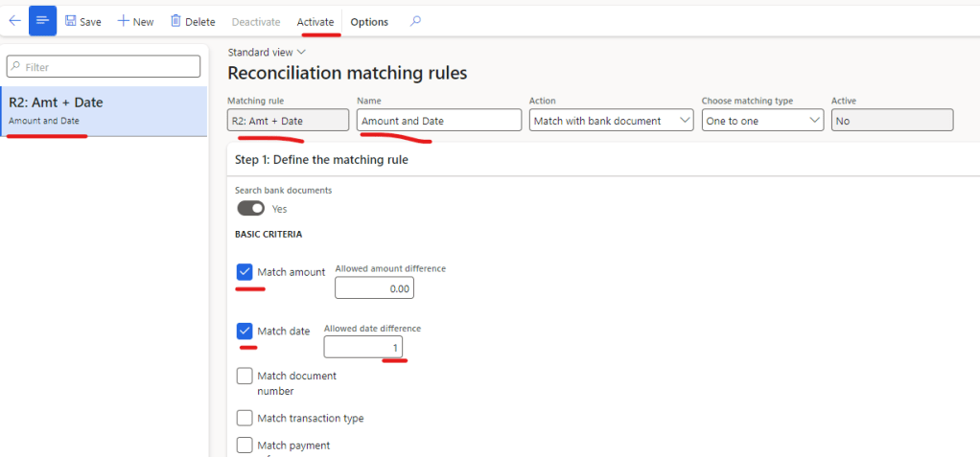
Task: Select the R2: Amt + Date rule
Action: pyautogui.click(x=103, y=110)
